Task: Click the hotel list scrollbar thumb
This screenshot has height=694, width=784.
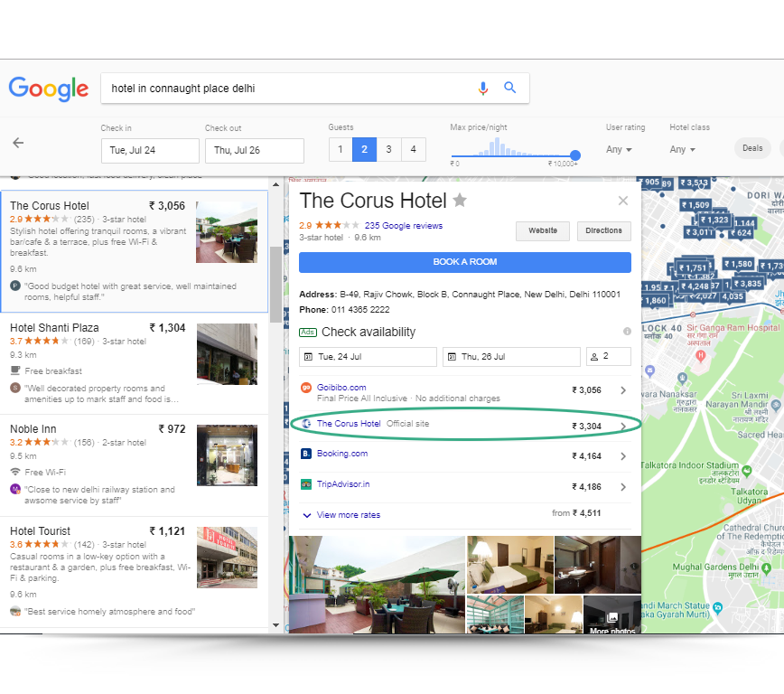Action: [275, 285]
